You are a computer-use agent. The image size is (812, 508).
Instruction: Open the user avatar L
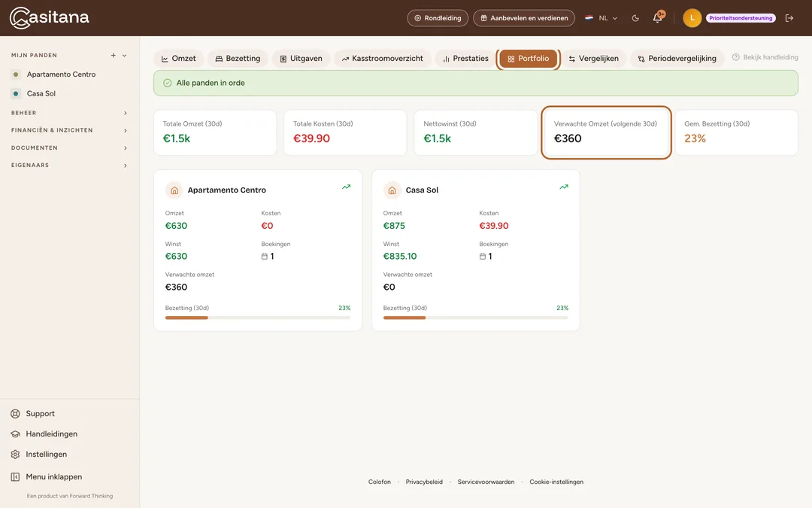click(x=692, y=18)
